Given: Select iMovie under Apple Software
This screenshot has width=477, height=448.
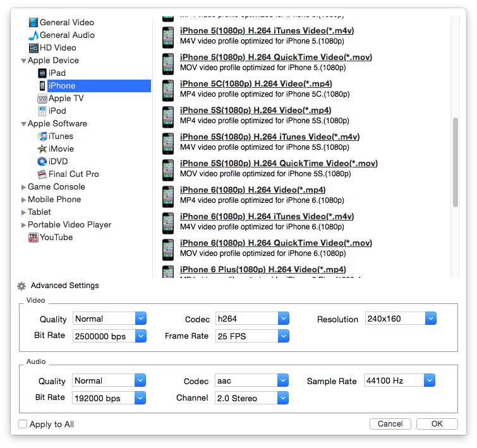Looking at the screenshot, I should click(x=61, y=149).
